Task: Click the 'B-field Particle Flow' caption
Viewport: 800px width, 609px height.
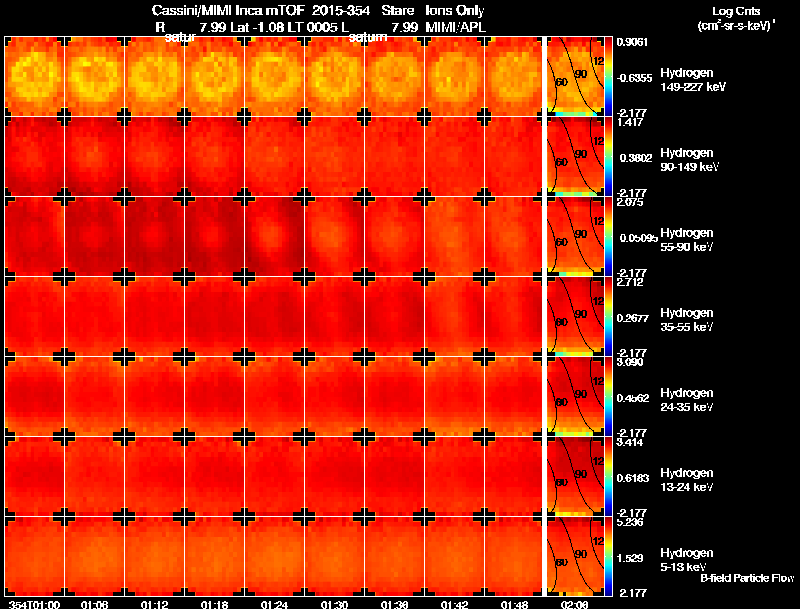Action: point(747,578)
